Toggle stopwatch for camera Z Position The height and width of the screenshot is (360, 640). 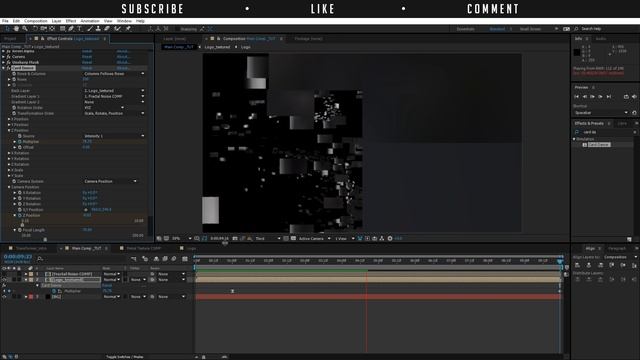(20, 215)
